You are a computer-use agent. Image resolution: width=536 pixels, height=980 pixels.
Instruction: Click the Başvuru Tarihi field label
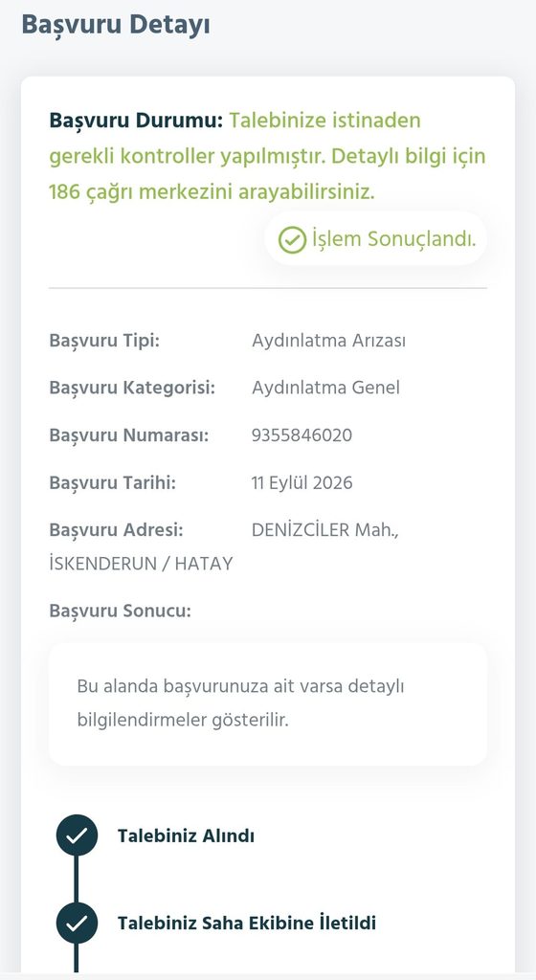[x=112, y=482]
